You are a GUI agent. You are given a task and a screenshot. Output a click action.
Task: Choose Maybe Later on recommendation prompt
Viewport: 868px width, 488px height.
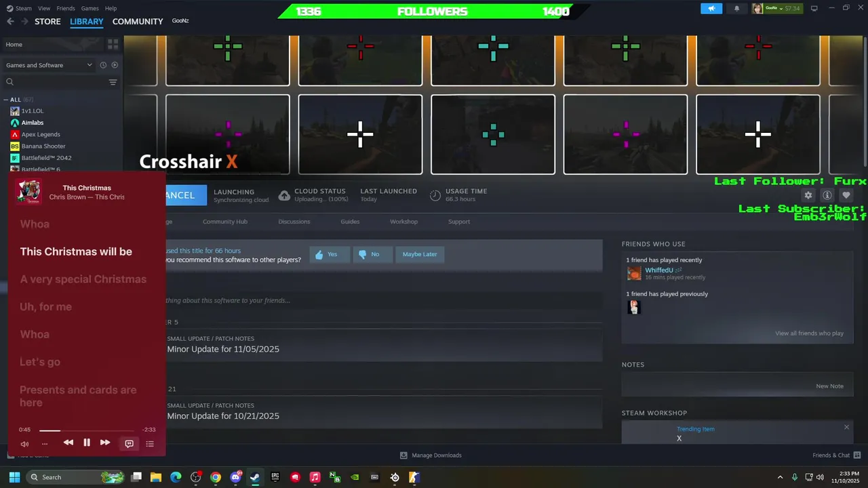(420, 254)
